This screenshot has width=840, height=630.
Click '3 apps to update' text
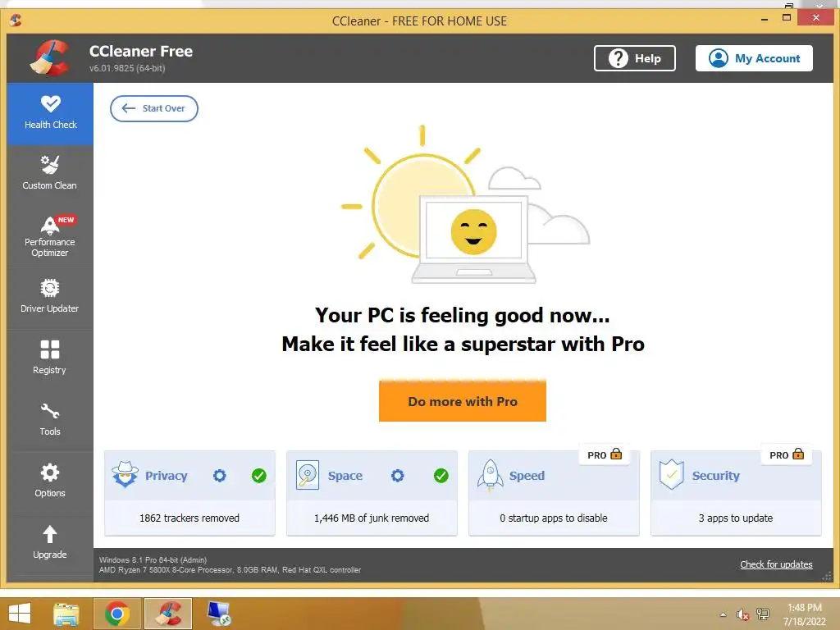(x=736, y=518)
